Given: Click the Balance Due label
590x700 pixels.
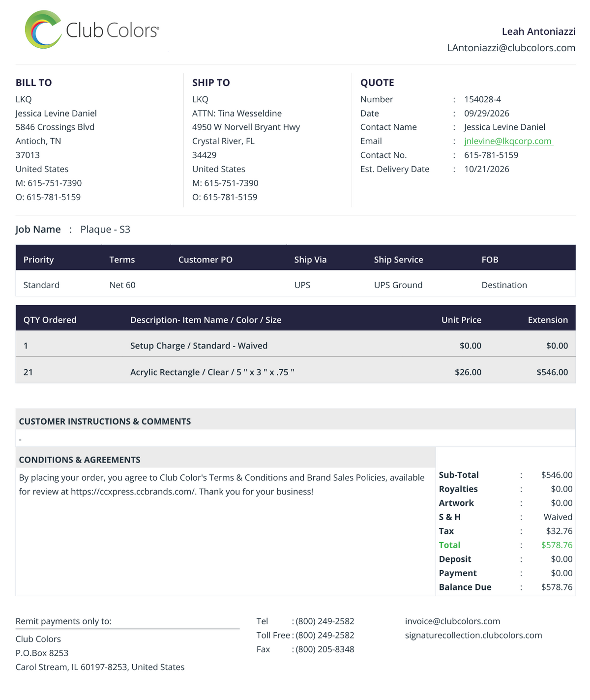Looking at the screenshot, I should [465, 587].
